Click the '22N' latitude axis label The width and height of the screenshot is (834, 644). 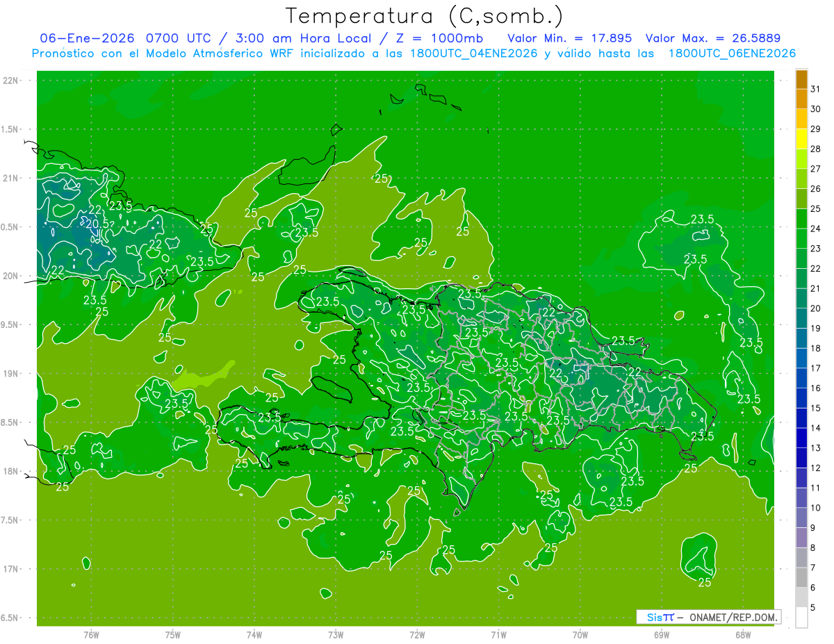coord(11,81)
